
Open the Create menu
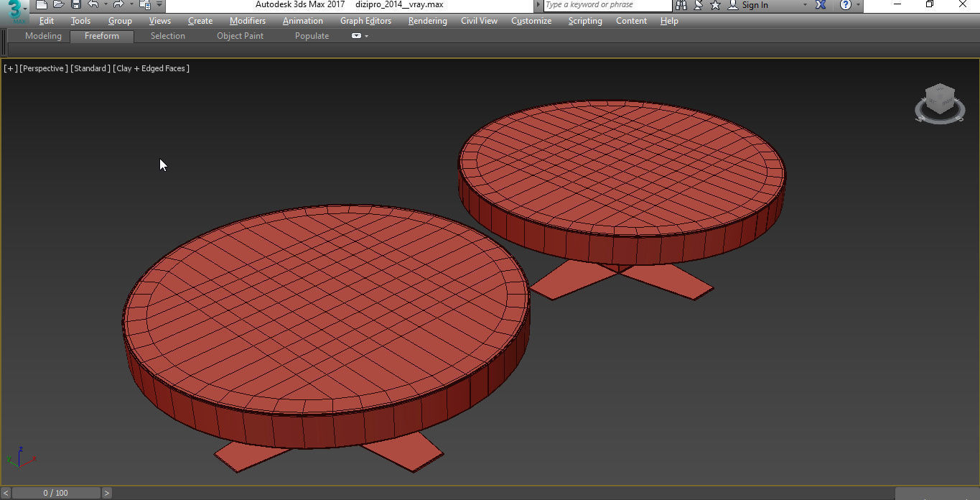point(200,21)
